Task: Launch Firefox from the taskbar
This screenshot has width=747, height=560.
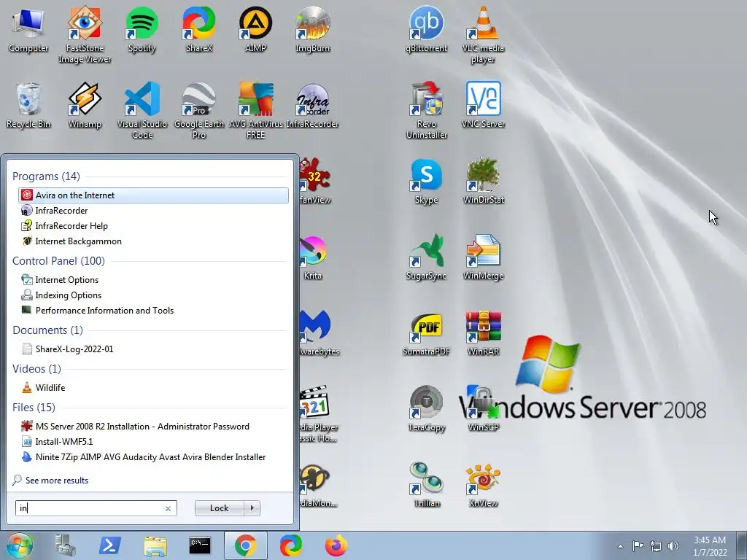Action: [x=336, y=545]
